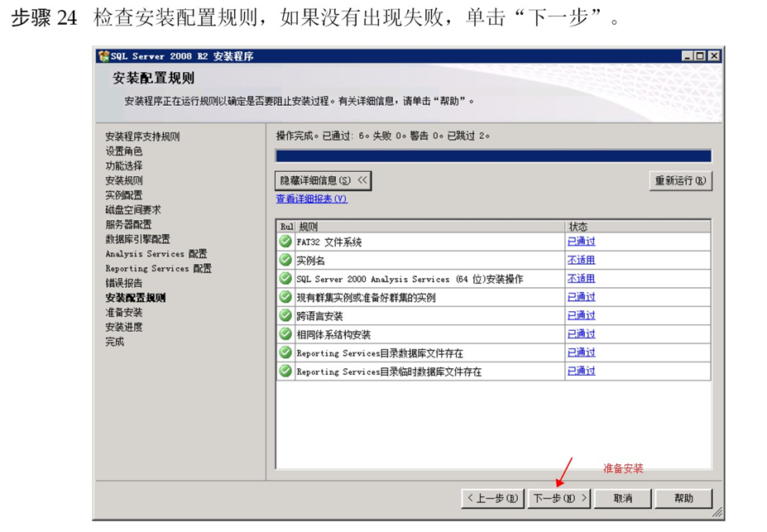
Task: Select 安装规则 in the step list
Action: click(x=124, y=180)
